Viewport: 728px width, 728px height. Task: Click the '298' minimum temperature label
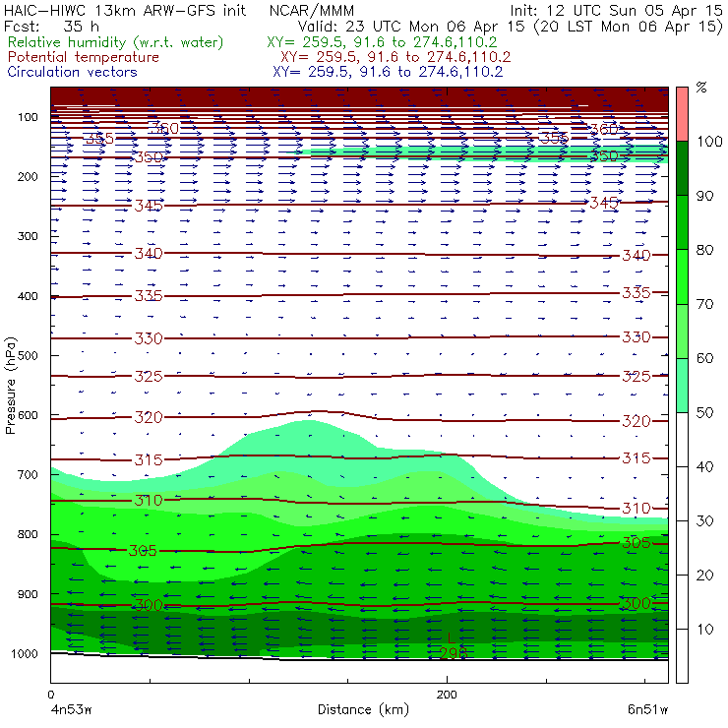[454, 653]
